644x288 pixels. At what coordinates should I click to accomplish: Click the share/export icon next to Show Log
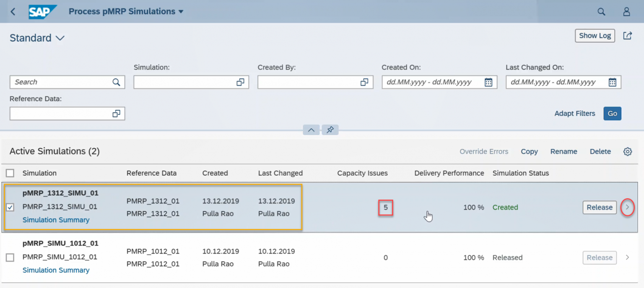pyautogui.click(x=627, y=36)
